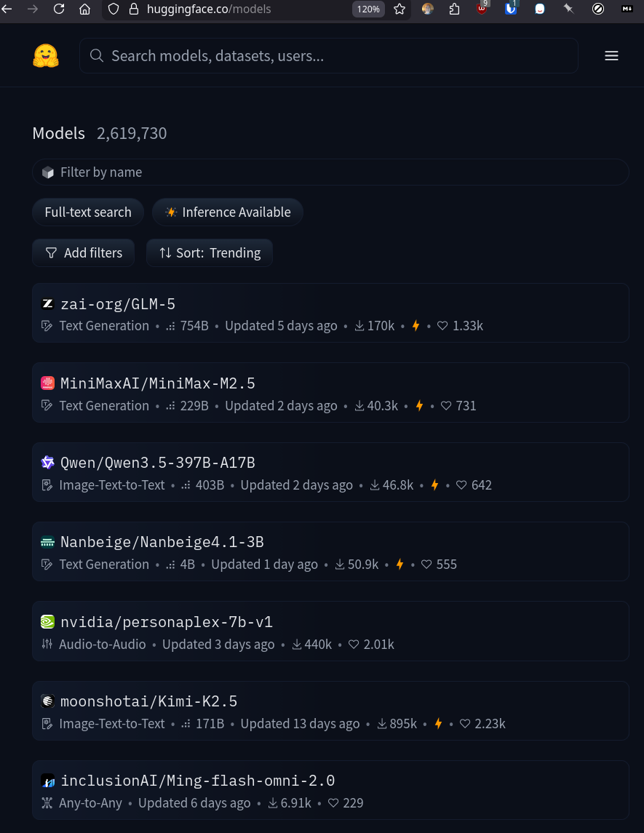Image resolution: width=644 pixels, height=833 pixels.
Task: Click the nvidia avatar icon
Action: 48,622
